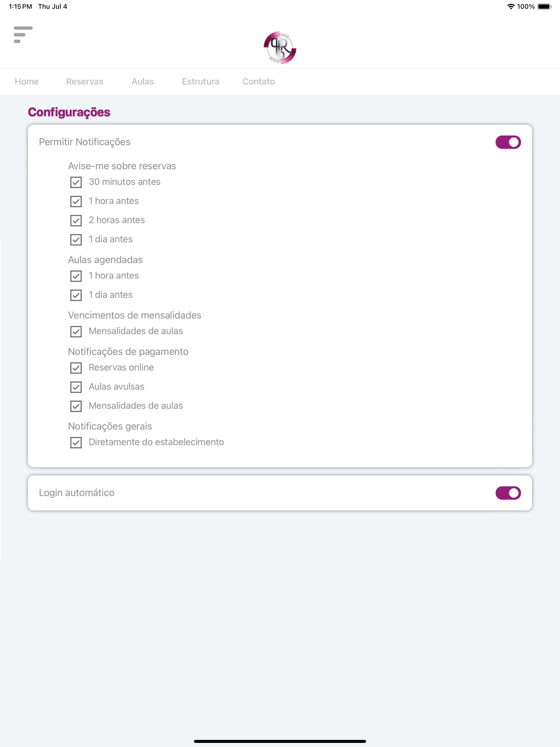Tap the battery status icon
Viewport: 560px width, 747px height.
pyautogui.click(x=544, y=6)
